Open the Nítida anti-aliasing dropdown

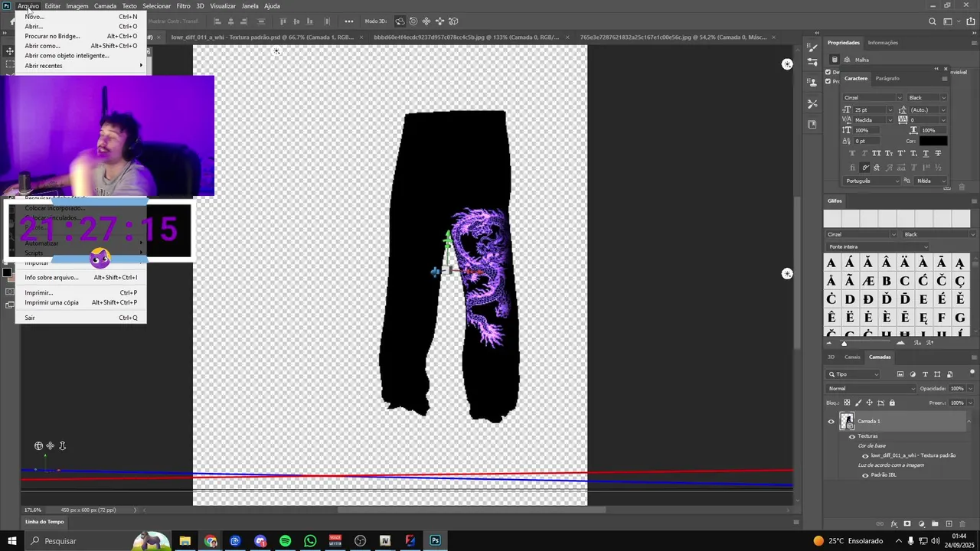(x=931, y=181)
